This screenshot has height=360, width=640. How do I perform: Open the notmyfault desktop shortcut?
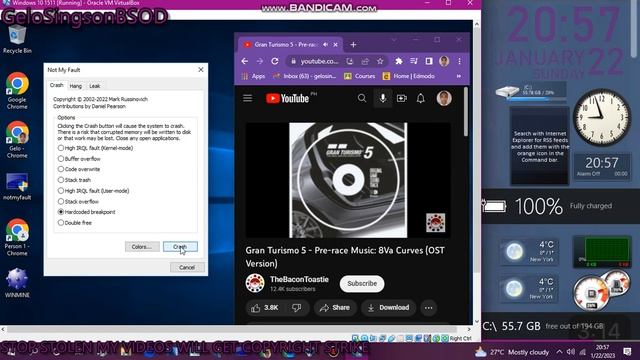[x=17, y=186]
